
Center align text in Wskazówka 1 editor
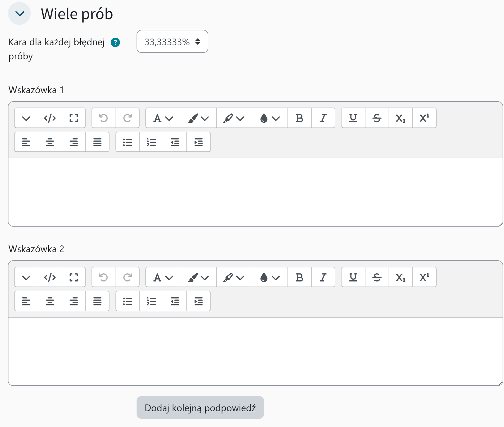point(50,142)
